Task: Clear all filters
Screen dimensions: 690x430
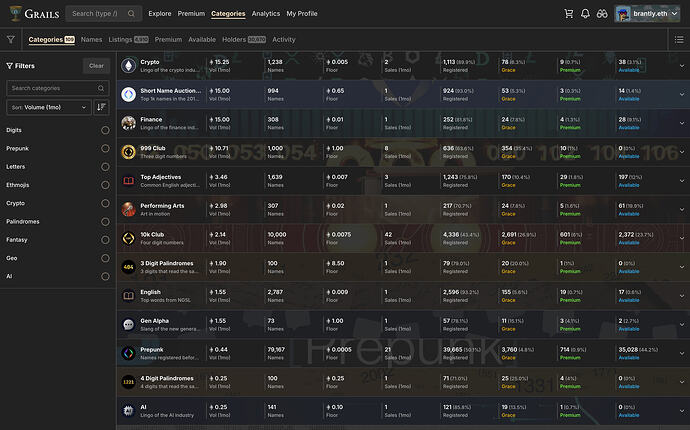Action: (x=96, y=65)
